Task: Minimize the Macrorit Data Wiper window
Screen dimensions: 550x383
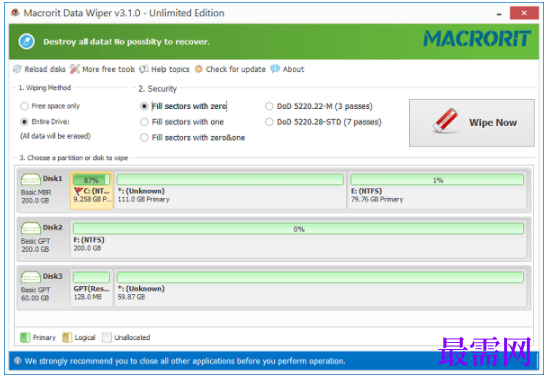Action: click(x=499, y=14)
